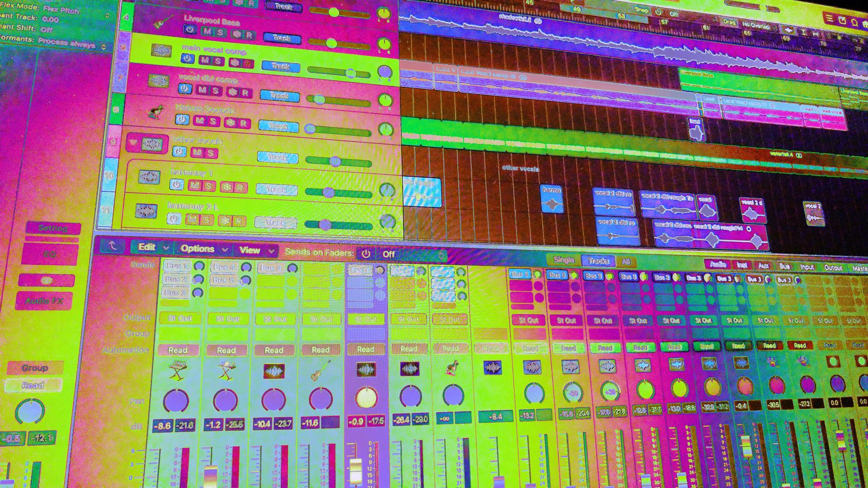Switch mixer to Single view
The height and width of the screenshot is (488, 868).
(x=564, y=260)
